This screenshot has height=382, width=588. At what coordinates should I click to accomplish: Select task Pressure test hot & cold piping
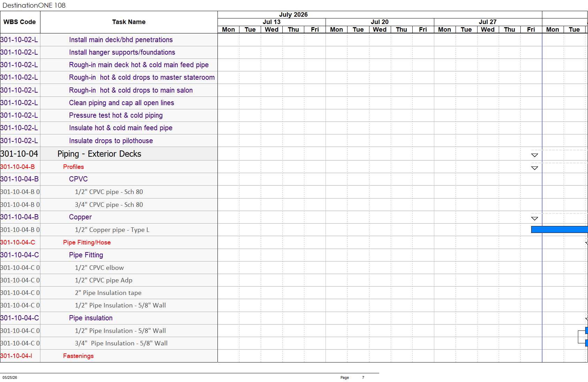(x=116, y=115)
